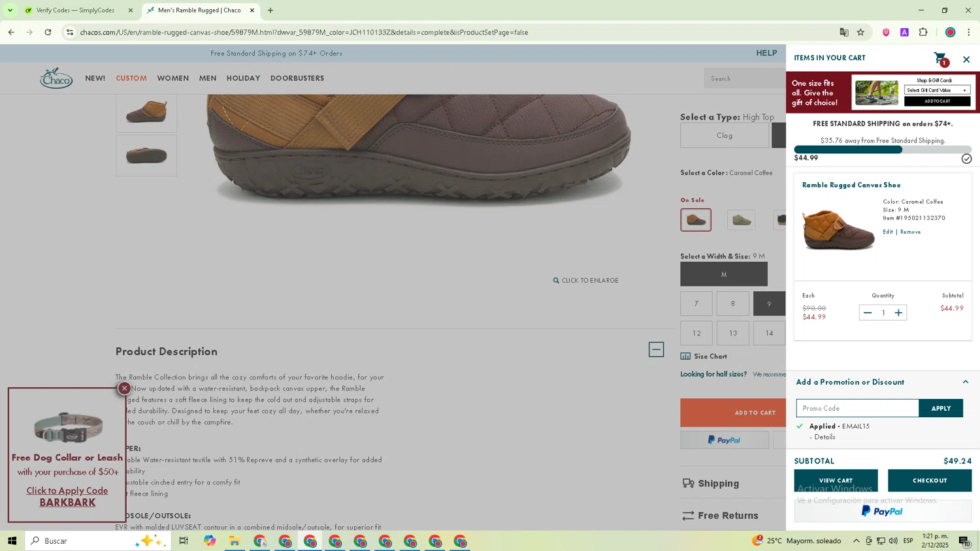Select size 13
The width and height of the screenshot is (980, 551).
(733, 333)
